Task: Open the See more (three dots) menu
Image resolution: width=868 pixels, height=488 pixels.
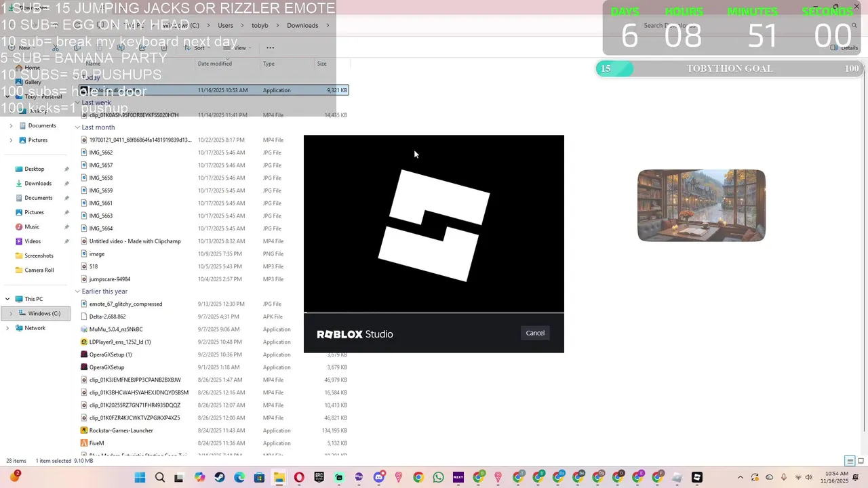Action: [270, 47]
